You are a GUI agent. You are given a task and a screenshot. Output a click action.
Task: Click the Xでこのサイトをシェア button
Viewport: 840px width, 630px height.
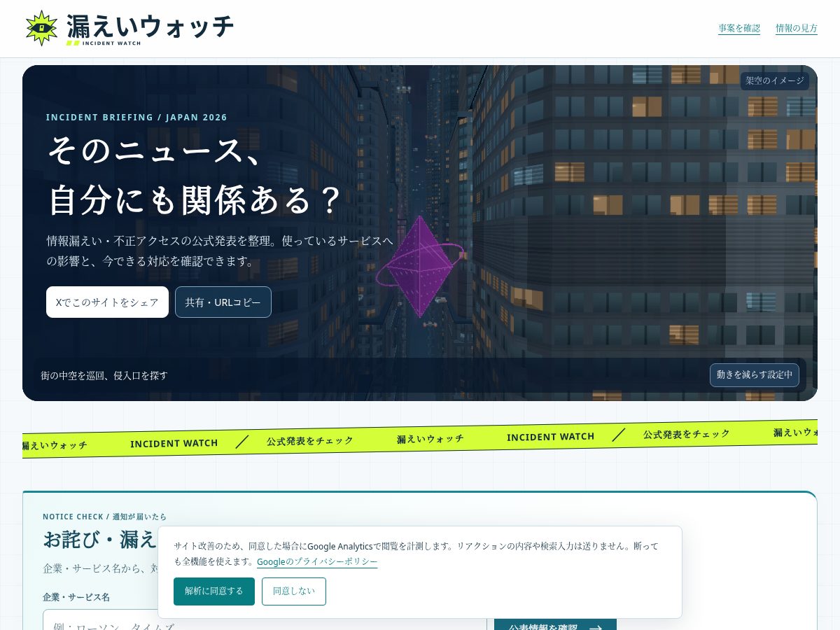[x=107, y=302]
